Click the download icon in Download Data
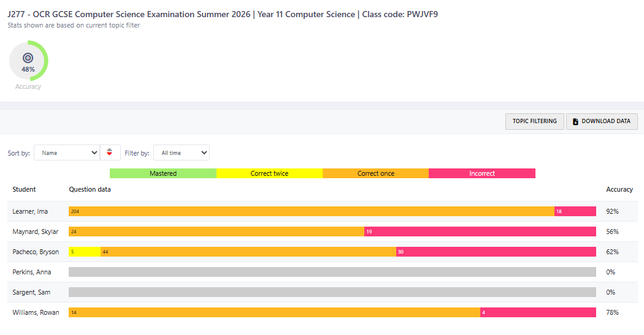Image resolution: width=644 pixels, height=335 pixels. [x=575, y=121]
